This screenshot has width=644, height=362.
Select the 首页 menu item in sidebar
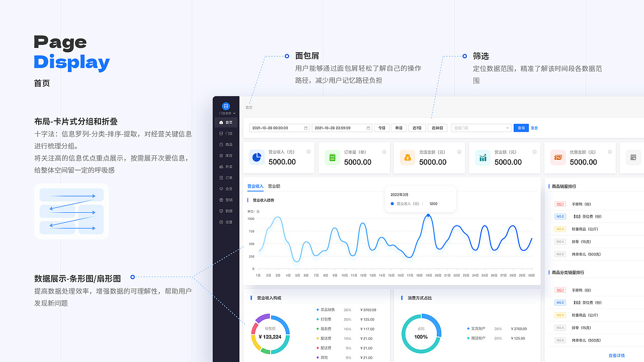(226, 122)
